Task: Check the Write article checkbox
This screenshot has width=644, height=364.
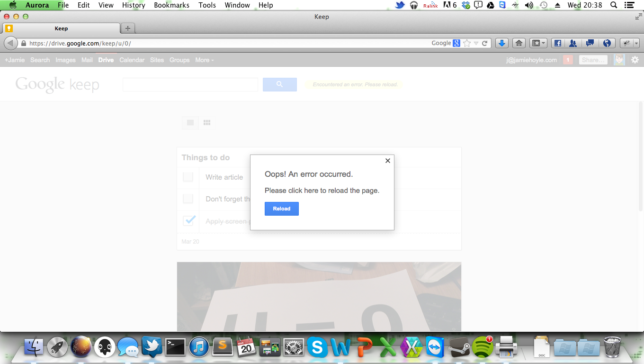Action: coord(188,177)
